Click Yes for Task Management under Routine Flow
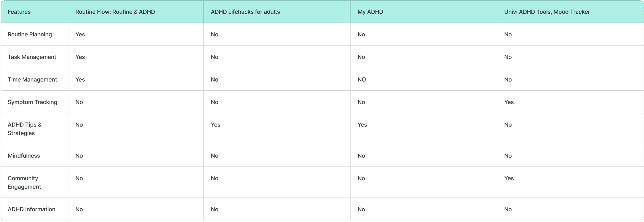Image resolution: width=644 pixels, height=222 pixels. pos(80,57)
